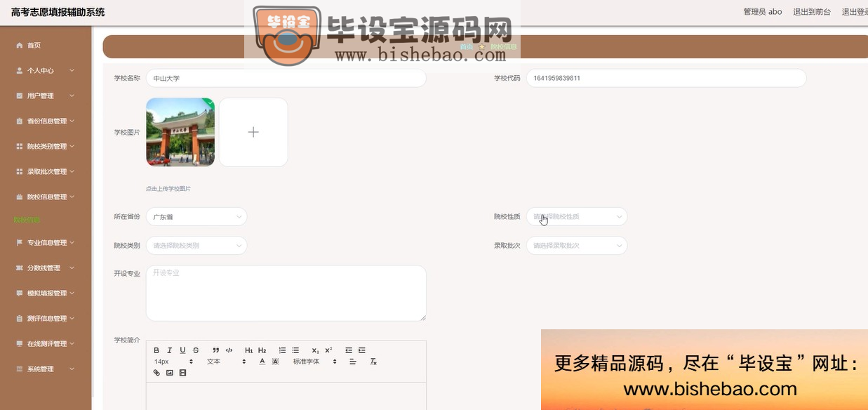868x410 pixels.
Task: Open the text color picker
Action: pyautogui.click(x=262, y=362)
